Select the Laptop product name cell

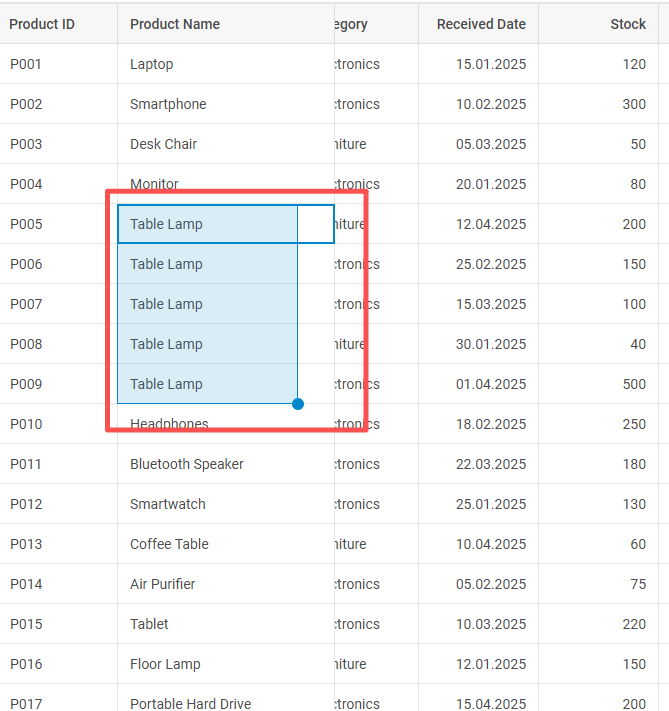152,64
